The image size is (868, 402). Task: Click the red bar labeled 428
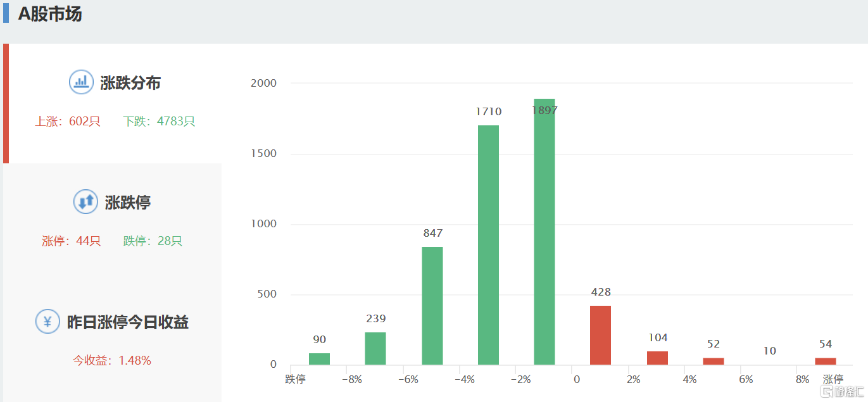pos(600,336)
